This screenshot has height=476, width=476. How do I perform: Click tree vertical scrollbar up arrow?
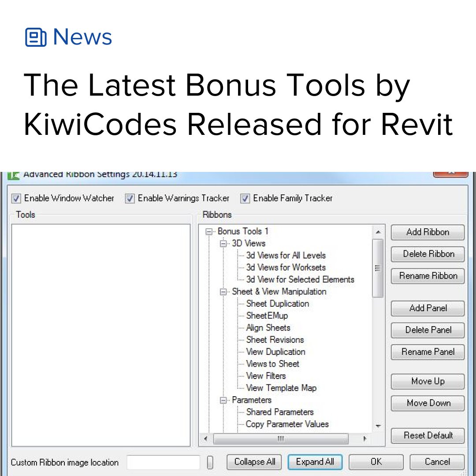coord(378,232)
